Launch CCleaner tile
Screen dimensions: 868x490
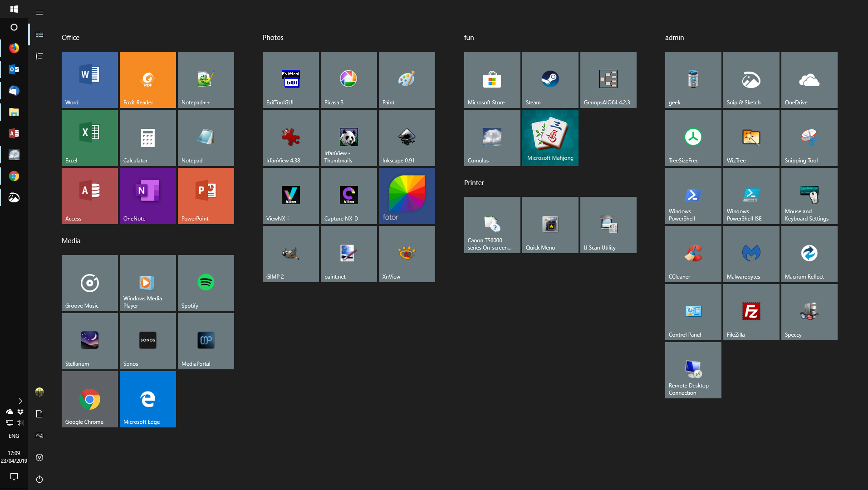point(693,254)
